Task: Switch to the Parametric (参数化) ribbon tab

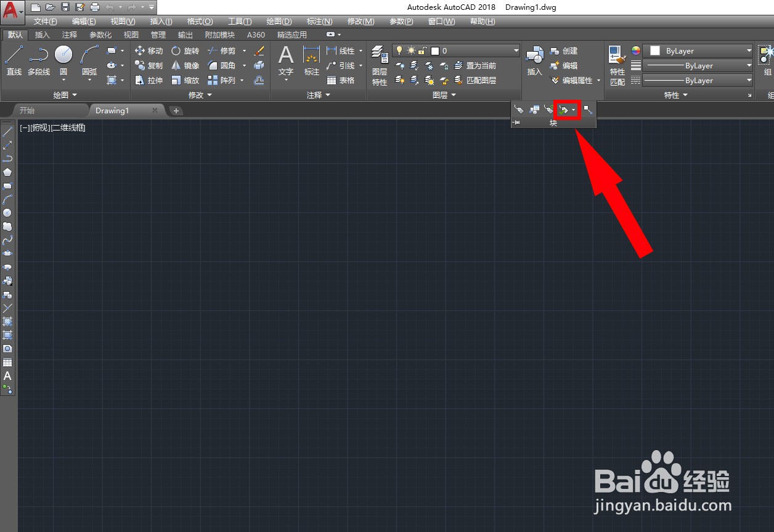Action: pyautogui.click(x=100, y=35)
